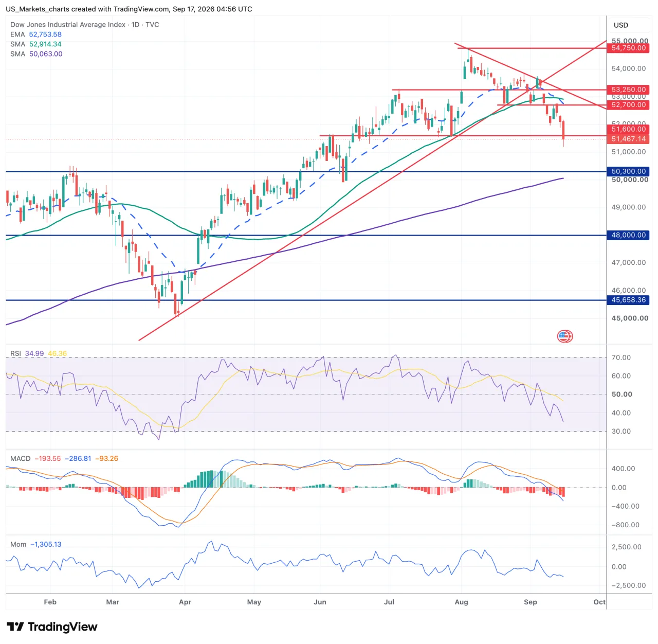
Task: Click the 51,000.00 price axis value
Action: click(629, 152)
